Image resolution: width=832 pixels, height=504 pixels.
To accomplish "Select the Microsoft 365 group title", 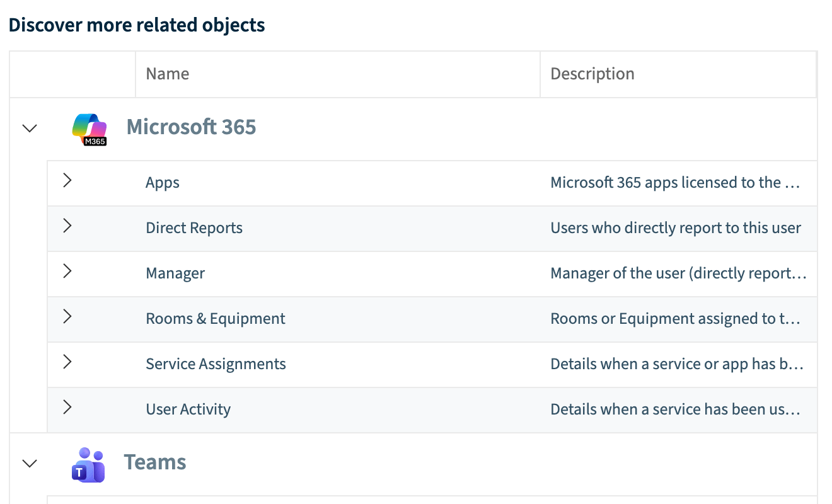I will (191, 127).
